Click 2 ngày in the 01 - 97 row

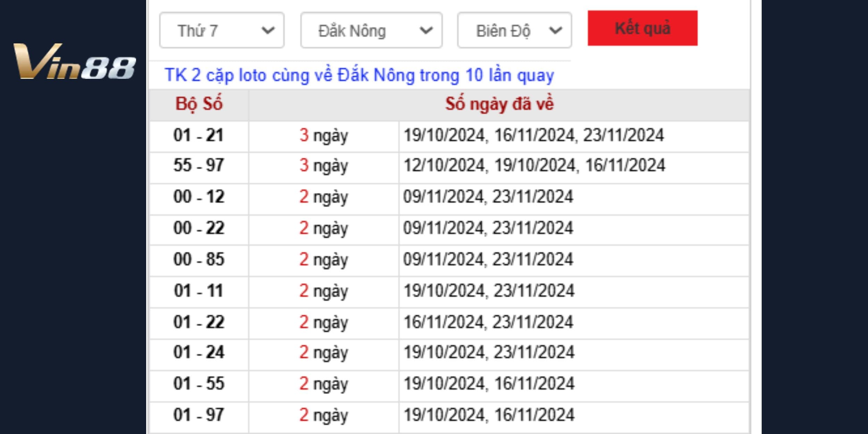(x=324, y=415)
